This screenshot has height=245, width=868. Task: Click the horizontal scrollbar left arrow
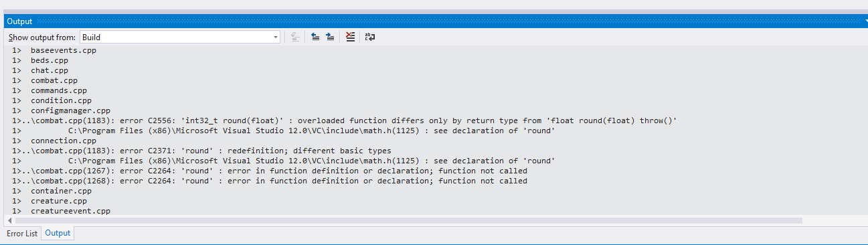[x=9, y=220]
